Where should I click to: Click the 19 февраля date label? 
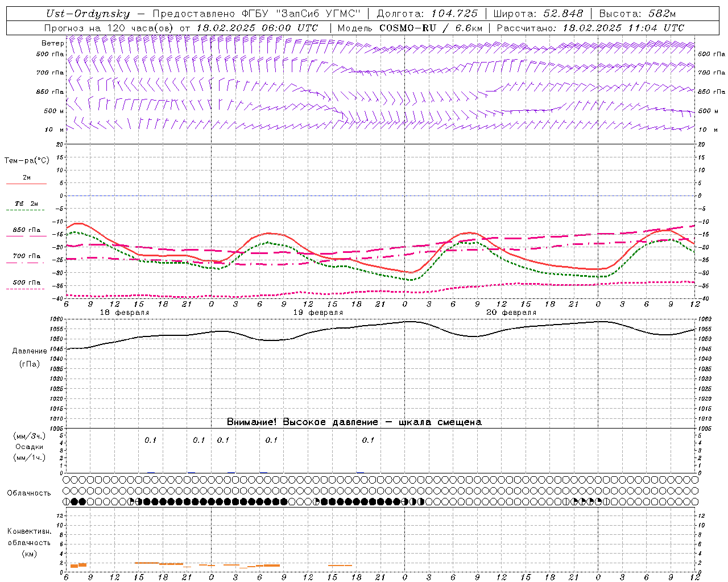point(318,313)
